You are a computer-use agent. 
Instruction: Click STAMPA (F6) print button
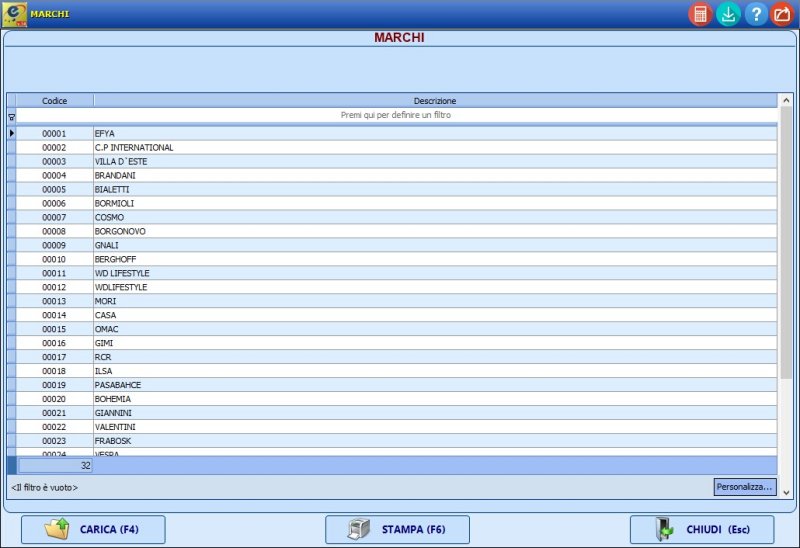tap(397, 529)
